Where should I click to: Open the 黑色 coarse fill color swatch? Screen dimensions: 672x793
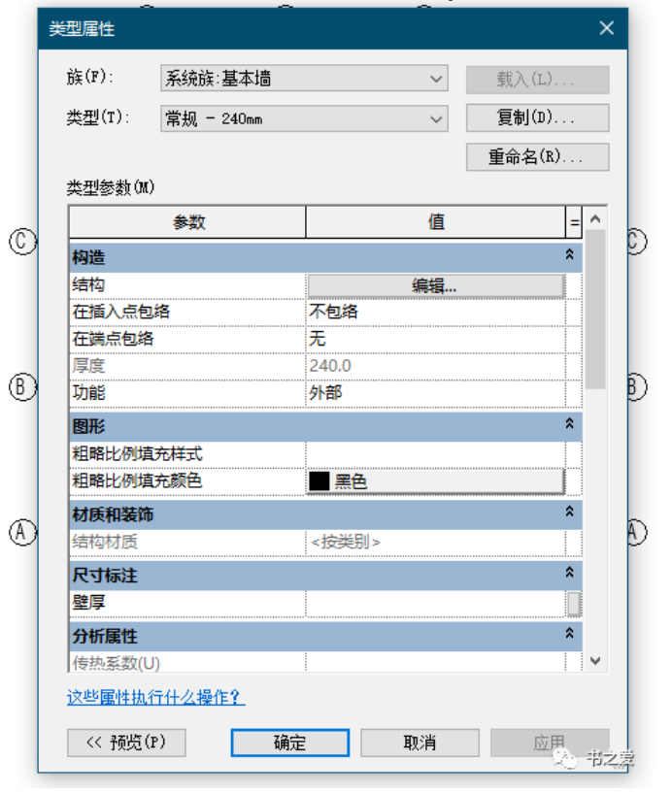pos(436,481)
